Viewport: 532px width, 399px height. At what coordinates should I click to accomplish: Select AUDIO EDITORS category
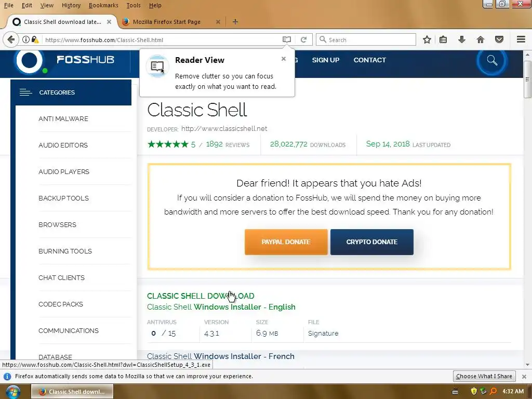click(63, 145)
